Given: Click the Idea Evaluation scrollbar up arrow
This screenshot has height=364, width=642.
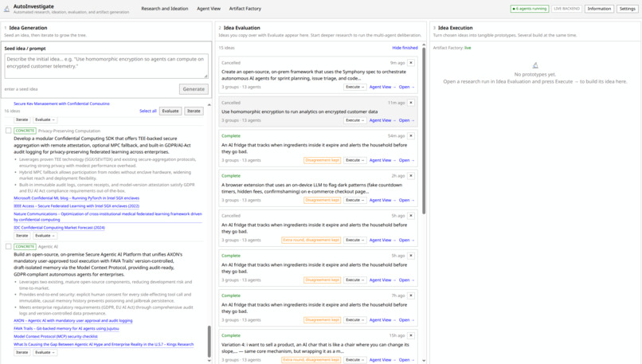Looking at the screenshot, I should pos(424,45).
